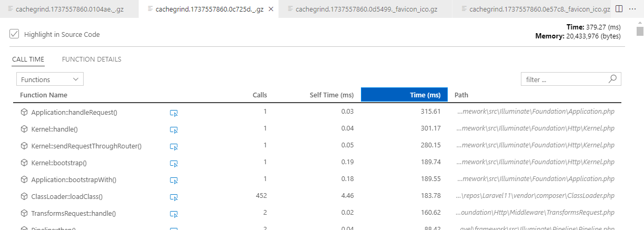
Task: Select Kernel::handle() function name
Action: click(x=55, y=129)
